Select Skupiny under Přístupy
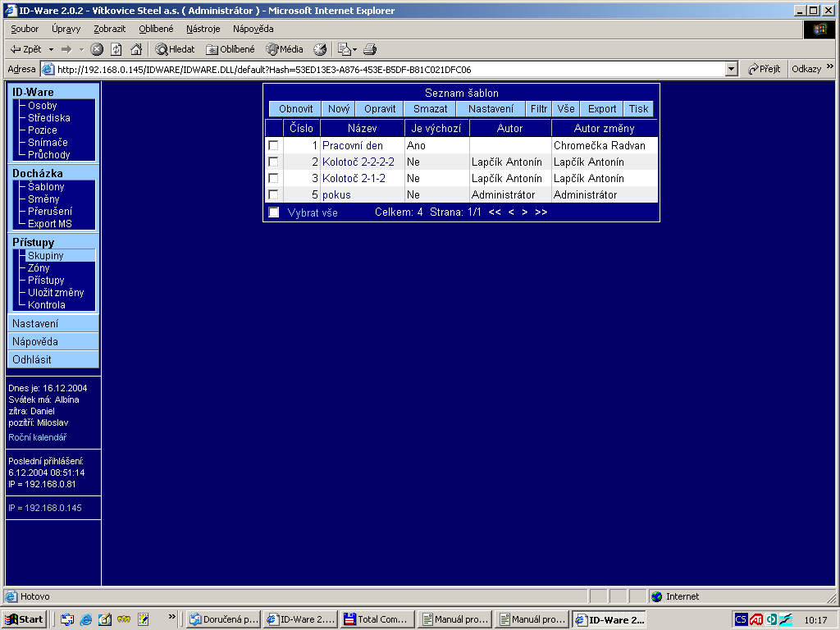This screenshot has height=630, width=840. 46,256
